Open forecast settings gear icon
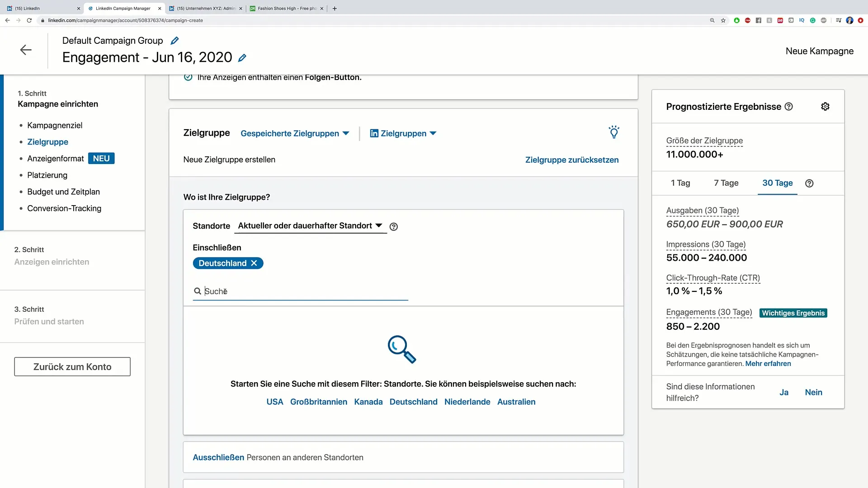This screenshot has width=868, height=488. click(x=825, y=107)
